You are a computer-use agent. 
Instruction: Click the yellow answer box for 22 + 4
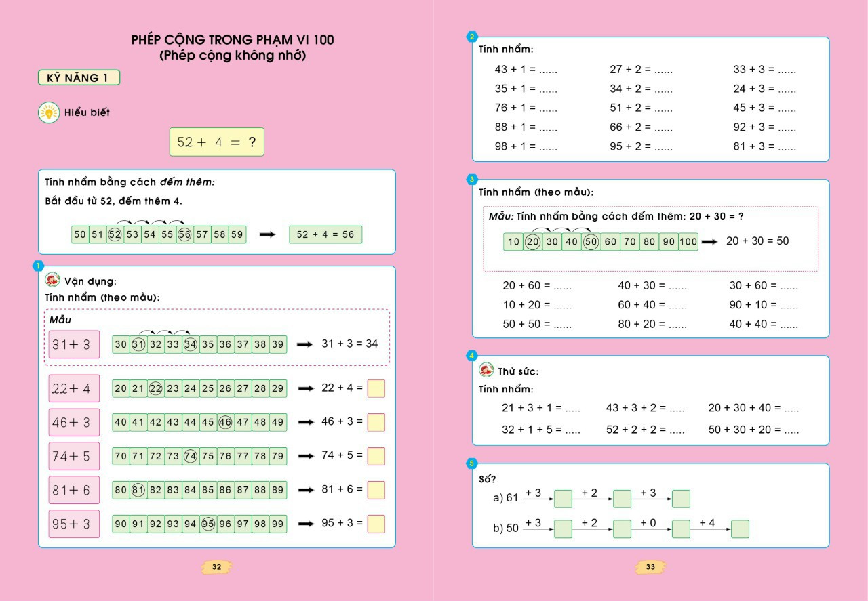[376, 388]
